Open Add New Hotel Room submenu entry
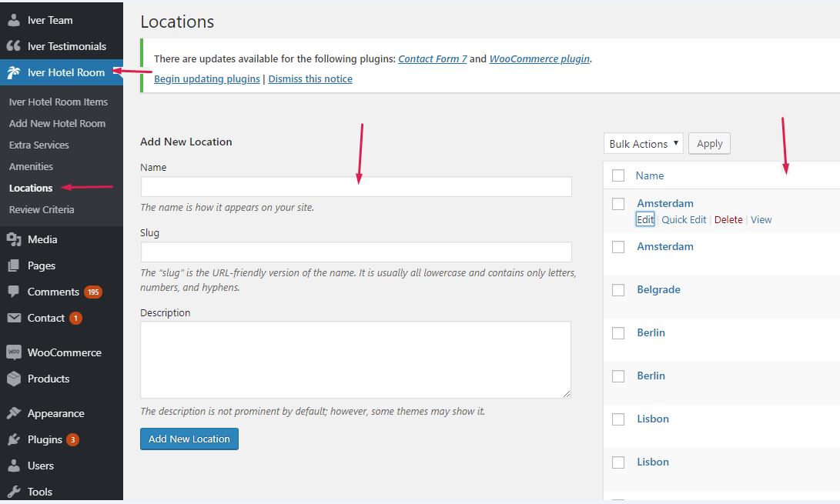 point(57,123)
